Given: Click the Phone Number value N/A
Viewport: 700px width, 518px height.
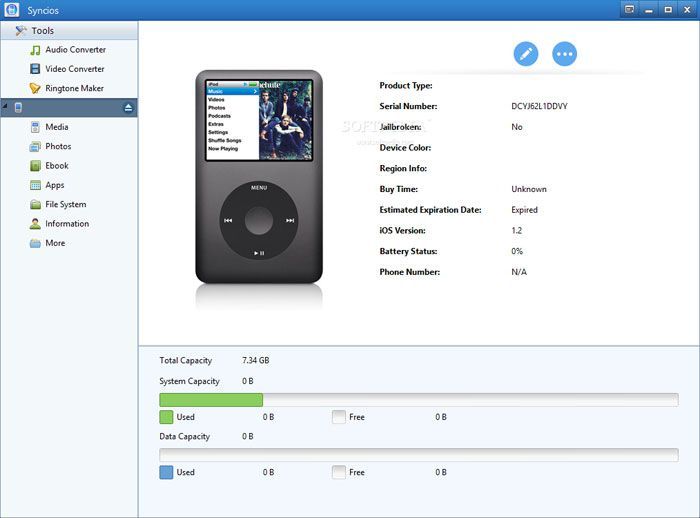Looking at the screenshot, I should (519, 272).
